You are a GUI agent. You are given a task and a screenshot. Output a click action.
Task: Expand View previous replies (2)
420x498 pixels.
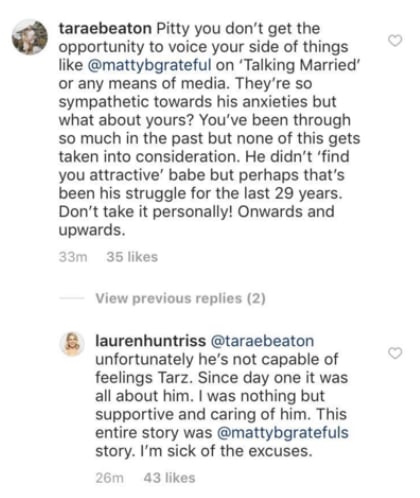(180, 298)
